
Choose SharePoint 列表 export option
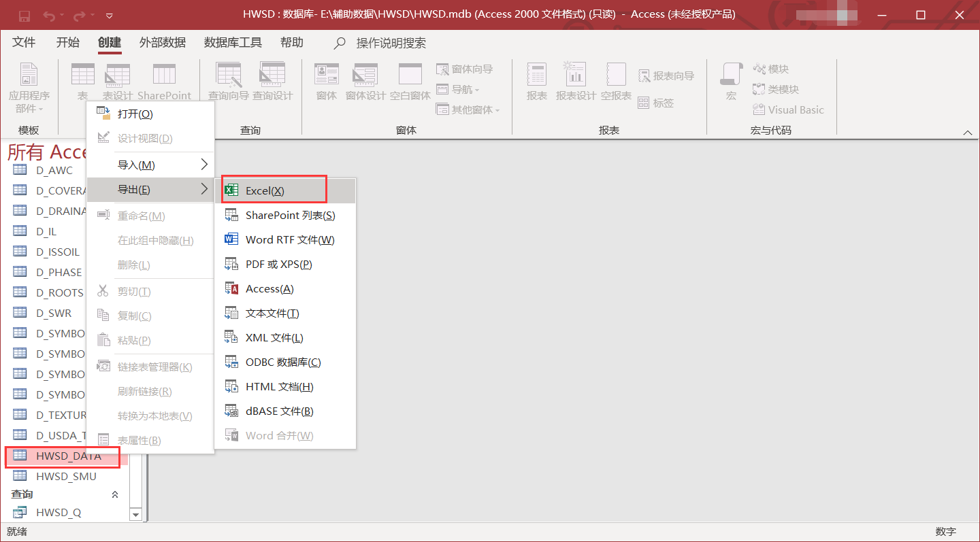coord(285,215)
